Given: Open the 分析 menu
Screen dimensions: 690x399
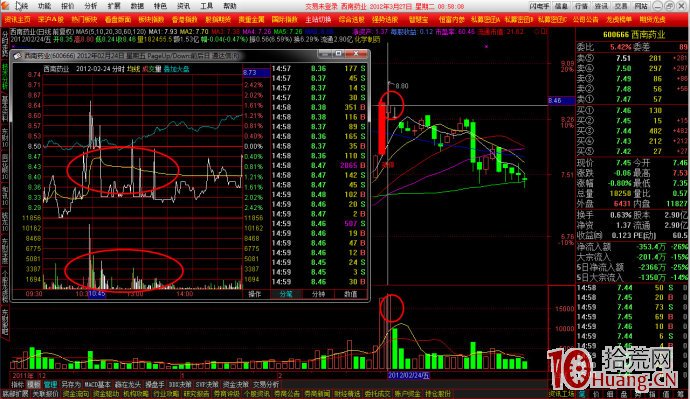Looking at the screenshot, I should coord(91,6).
